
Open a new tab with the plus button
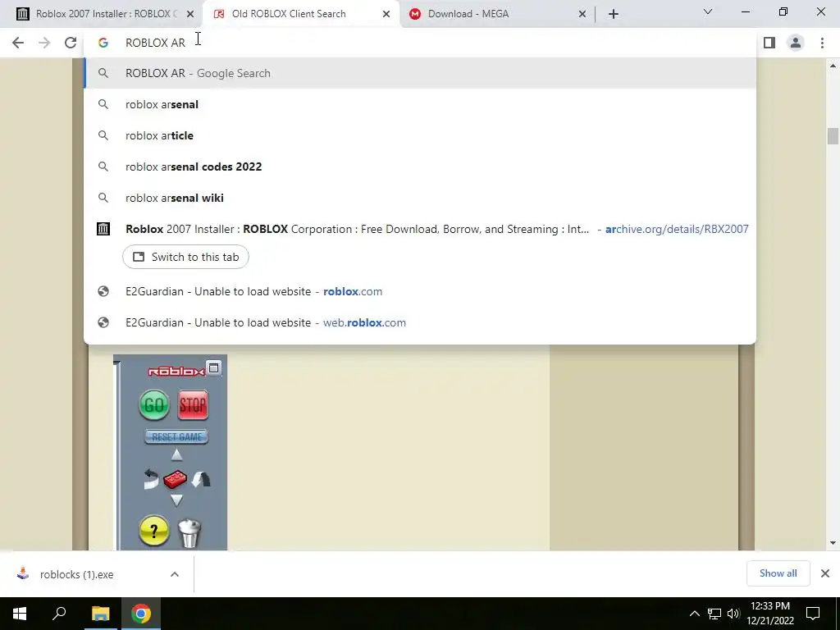pyautogui.click(x=614, y=14)
